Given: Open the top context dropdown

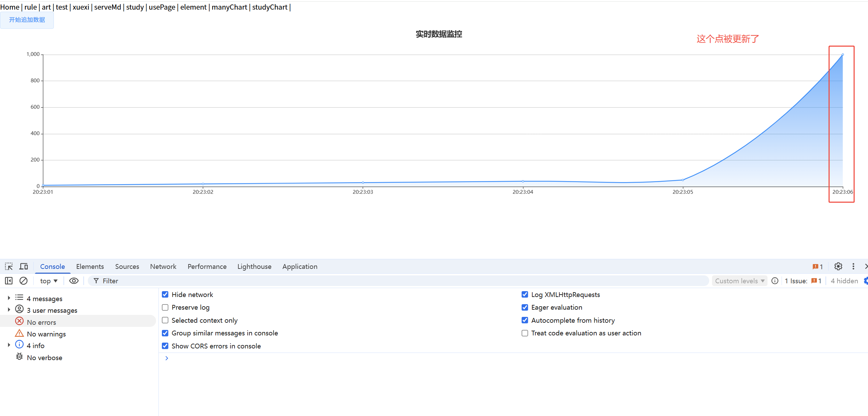Looking at the screenshot, I should click(49, 281).
